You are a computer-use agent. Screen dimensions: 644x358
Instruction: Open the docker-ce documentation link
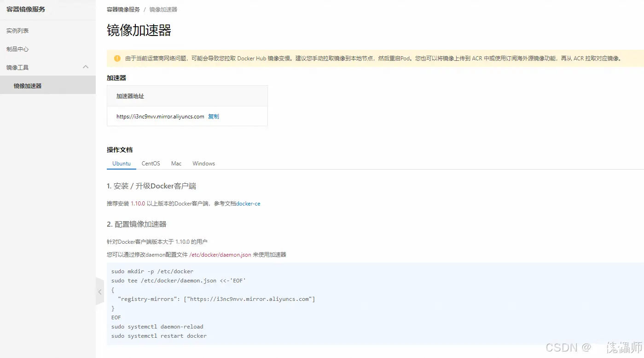pyautogui.click(x=248, y=203)
